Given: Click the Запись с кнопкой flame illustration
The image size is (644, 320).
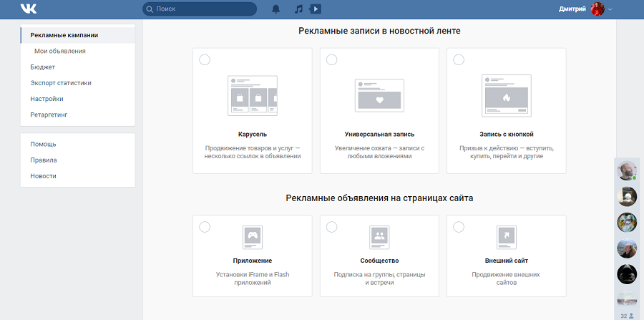Looking at the screenshot, I should coord(507,95).
